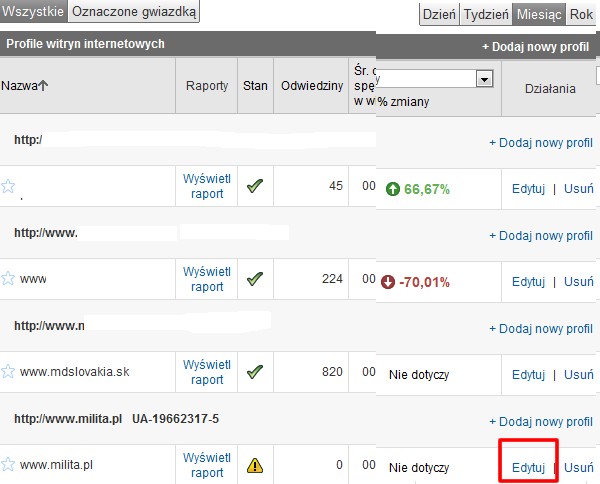Open Wyświetl raport for 224 visits profile
The width and height of the screenshot is (600, 484).
click(x=207, y=279)
